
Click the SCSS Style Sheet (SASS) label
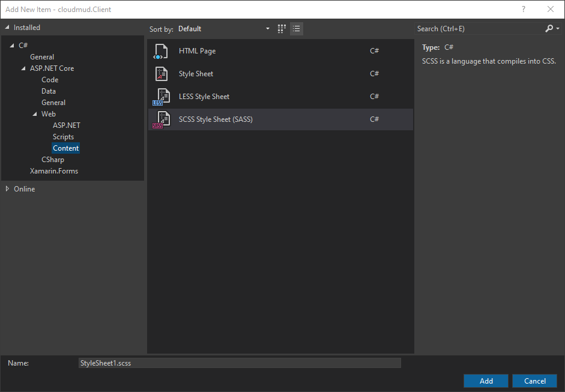216,119
